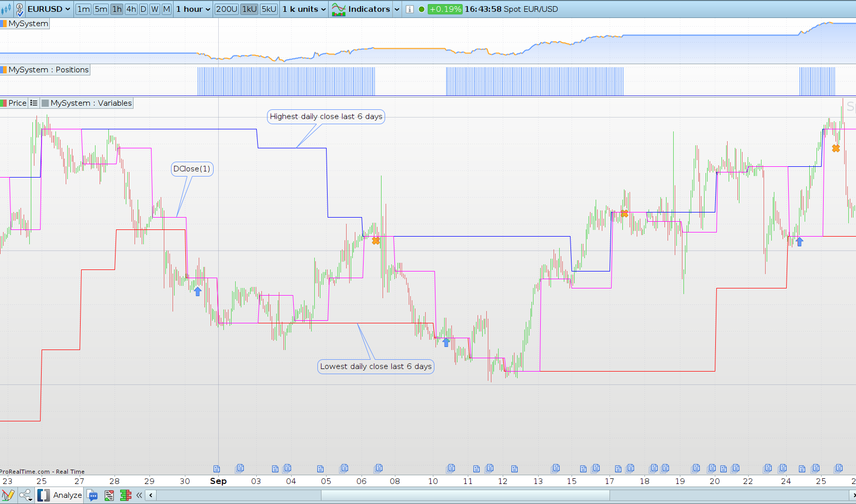The height and width of the screenshot is (504, 856).
Task: Click the cursor mode icon beside EURUSD
Action: tap(20, 9)
